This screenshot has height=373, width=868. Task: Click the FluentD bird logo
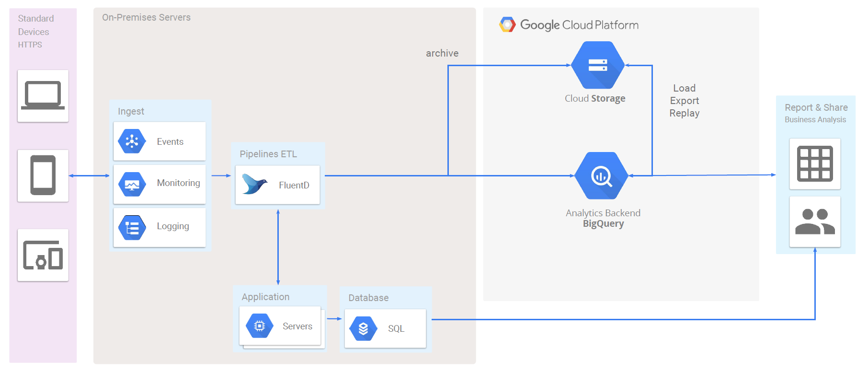(254, 184)
